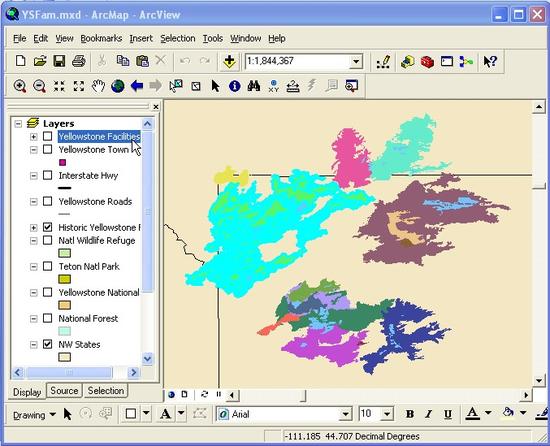Screen dimensions: 550x446
Task: Click the Add Data plus button
Action: click(229, 62)
